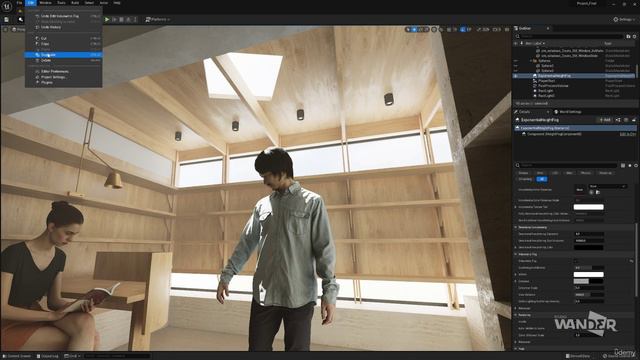
Task: Click the Blueprint/add script icon beside Add
Action: pos(618,120)
